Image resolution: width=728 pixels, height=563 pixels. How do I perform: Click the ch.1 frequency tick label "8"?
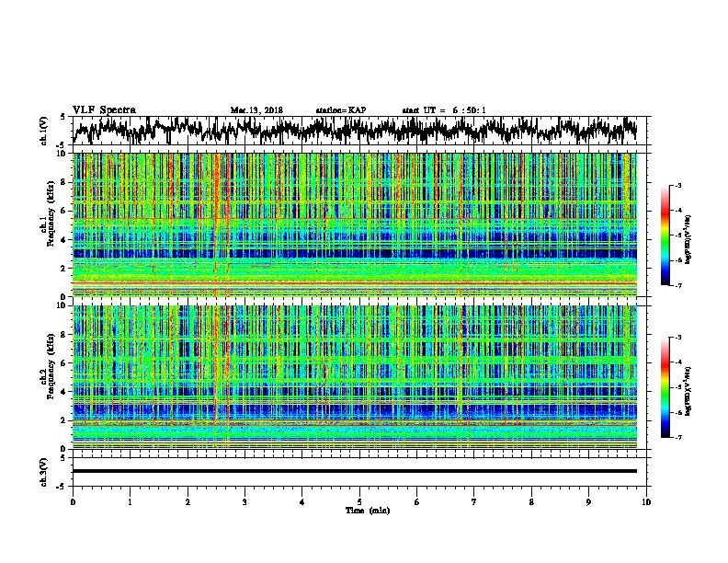pyautogui.click(x=64, y=182)
